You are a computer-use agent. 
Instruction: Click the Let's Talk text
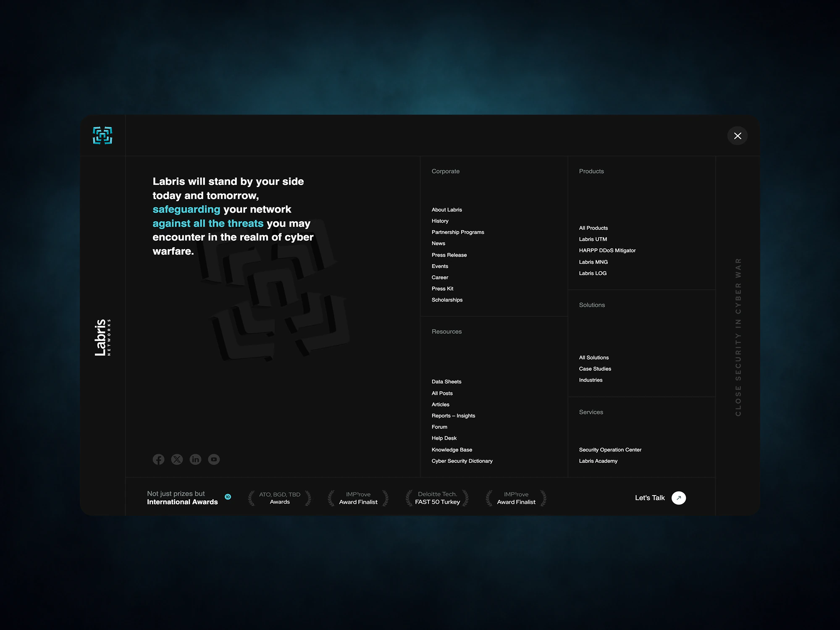[650, 498]
